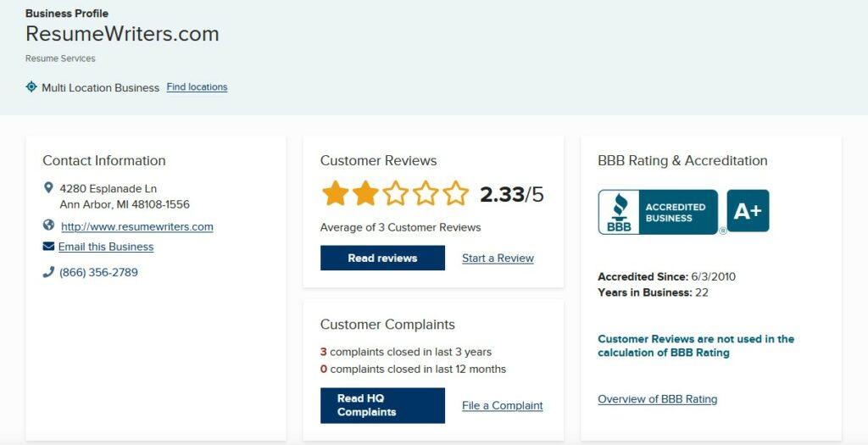Screen dimensions: 868x445
Task: Open the Start a Review link
Action: [498, 258]
